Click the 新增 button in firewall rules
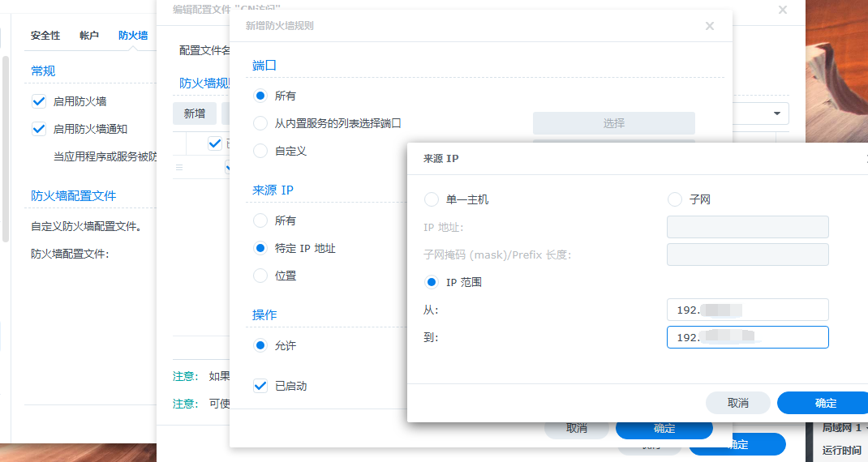This screenshot has width=868, height=462. tap(194, 113)
